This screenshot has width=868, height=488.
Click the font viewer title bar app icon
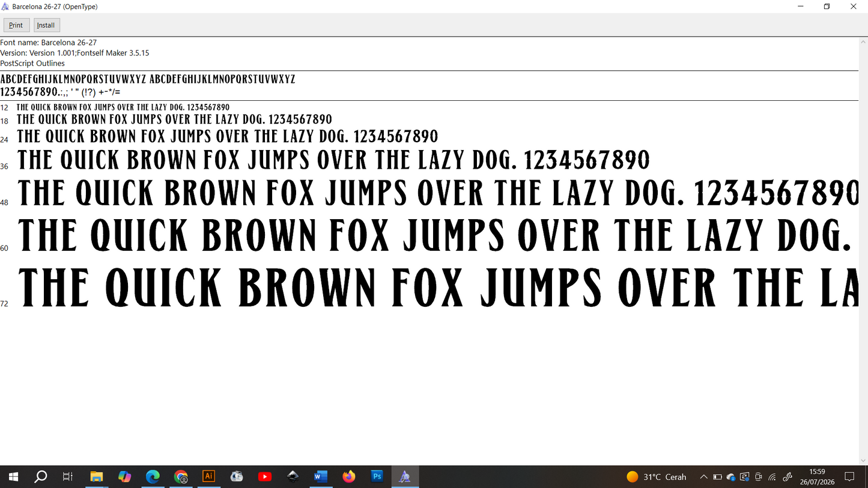point(5,7)
